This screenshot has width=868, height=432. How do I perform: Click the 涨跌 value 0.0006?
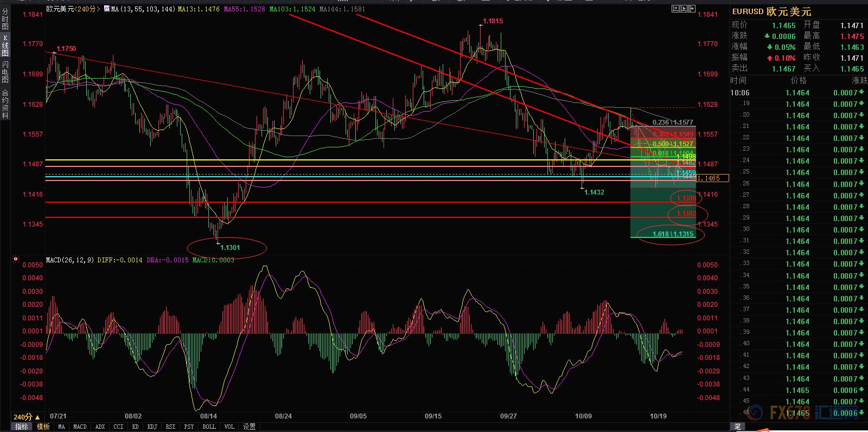tap(784, 36)
